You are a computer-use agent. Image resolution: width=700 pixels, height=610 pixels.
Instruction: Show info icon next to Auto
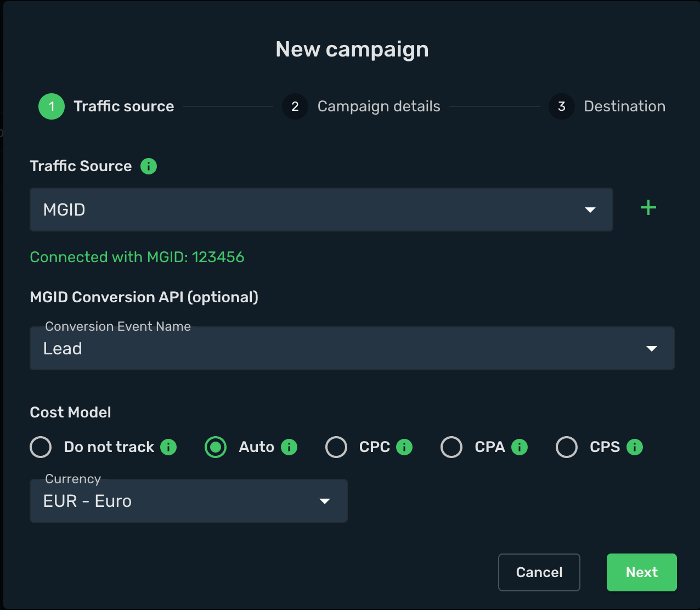point(289,447)
